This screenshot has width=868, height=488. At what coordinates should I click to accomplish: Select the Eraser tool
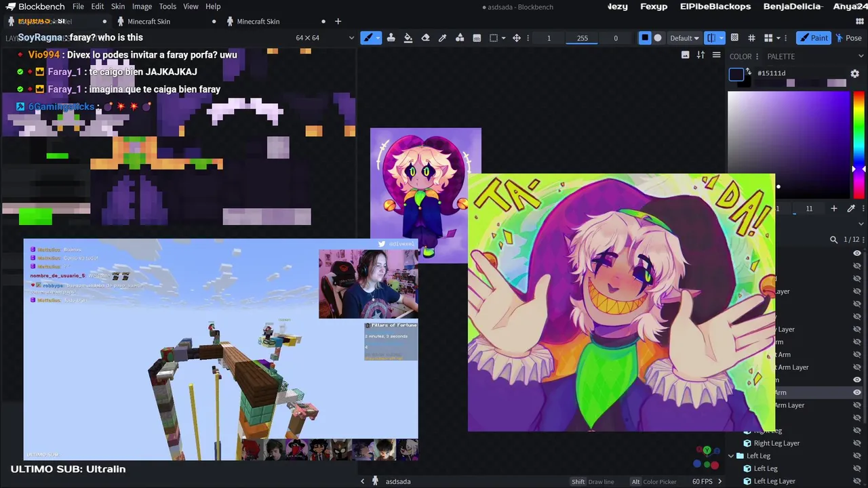coord(425,38)
